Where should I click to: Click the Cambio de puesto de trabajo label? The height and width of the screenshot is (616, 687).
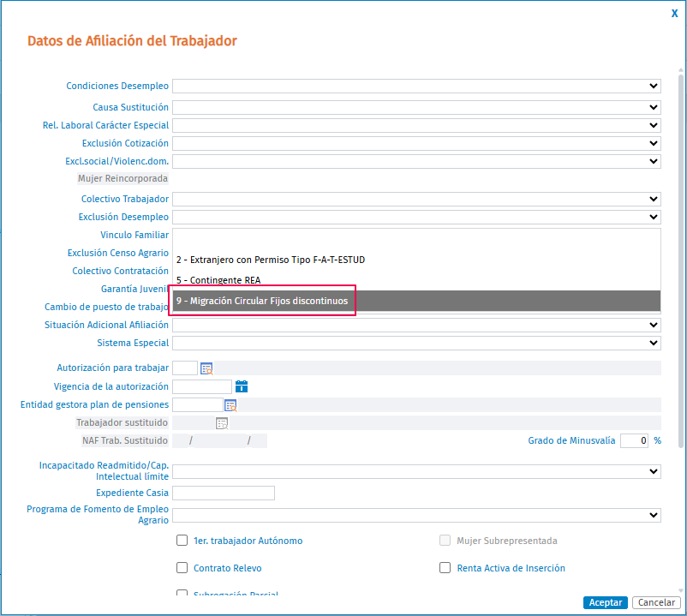coord(106,307)
